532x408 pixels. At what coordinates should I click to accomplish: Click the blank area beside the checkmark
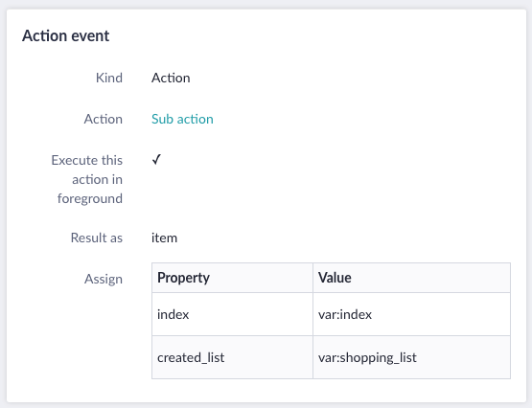(x=335, y=179)
